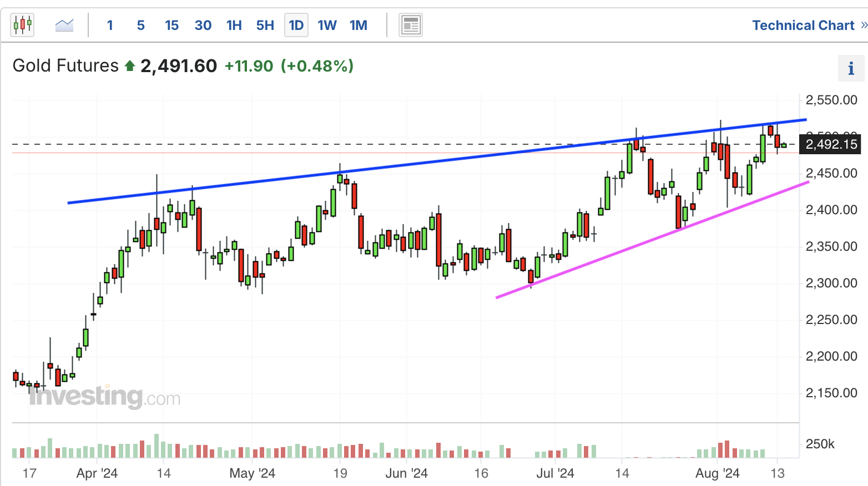
Task: Switch to area line chart type
Action: point(64,25)
